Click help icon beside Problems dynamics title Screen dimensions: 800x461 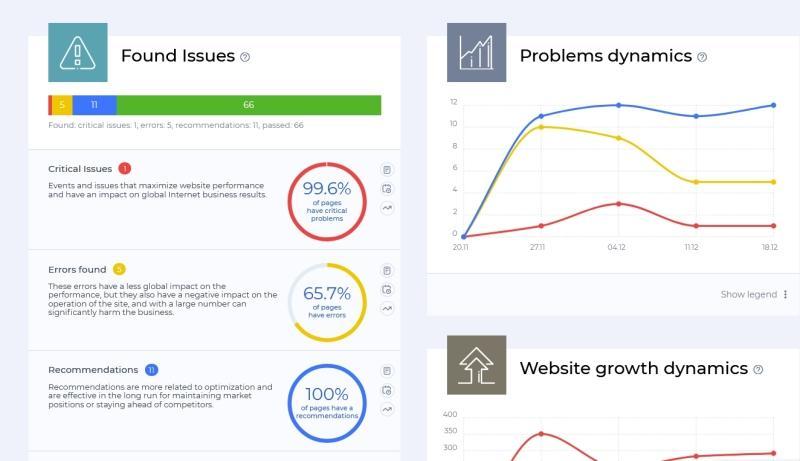coord(702,57)
